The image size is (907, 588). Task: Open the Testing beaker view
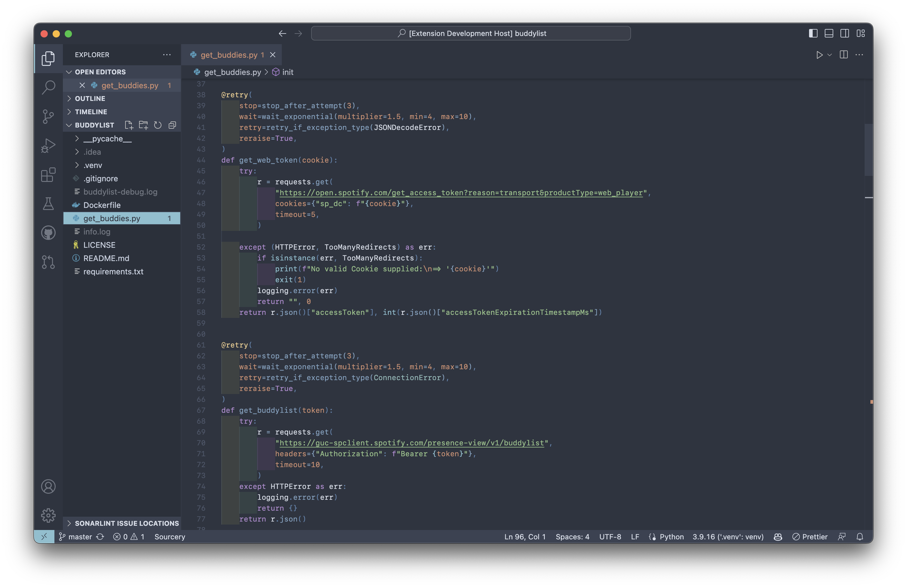48,204
